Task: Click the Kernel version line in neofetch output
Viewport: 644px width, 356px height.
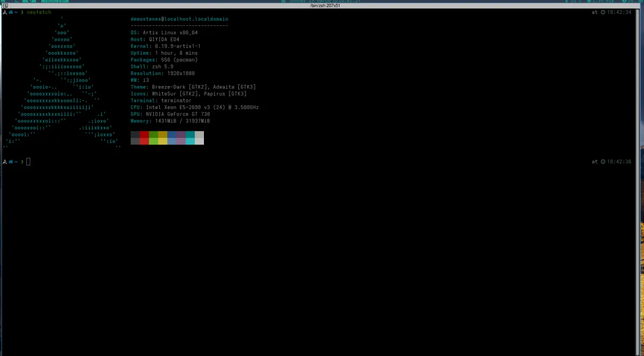Action: click(x=166, y=46)
